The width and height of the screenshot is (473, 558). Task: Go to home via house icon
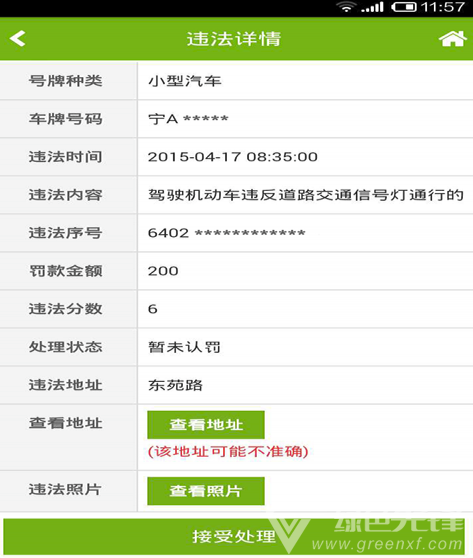pos(452,39)
